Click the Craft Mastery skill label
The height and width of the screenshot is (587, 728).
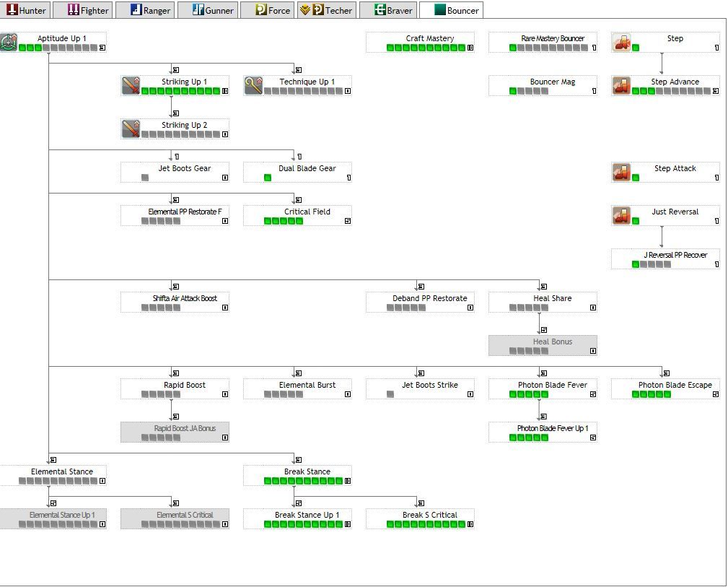coord(429,38)
